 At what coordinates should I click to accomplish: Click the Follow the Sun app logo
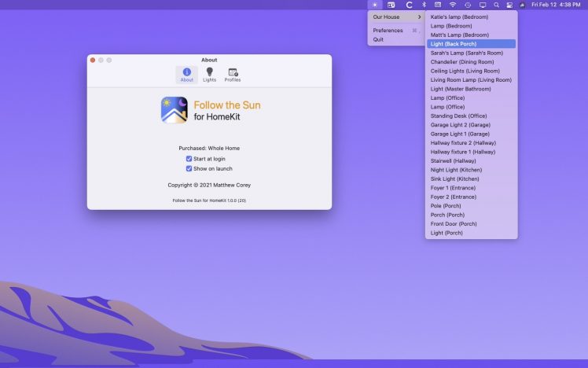(x=174, y=110)
